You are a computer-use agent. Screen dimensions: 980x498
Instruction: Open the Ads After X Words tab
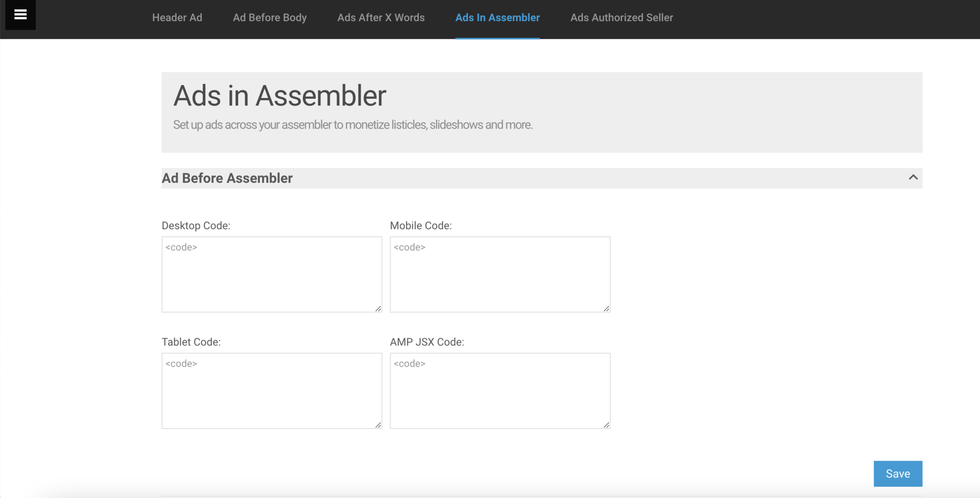pos(381,18)
